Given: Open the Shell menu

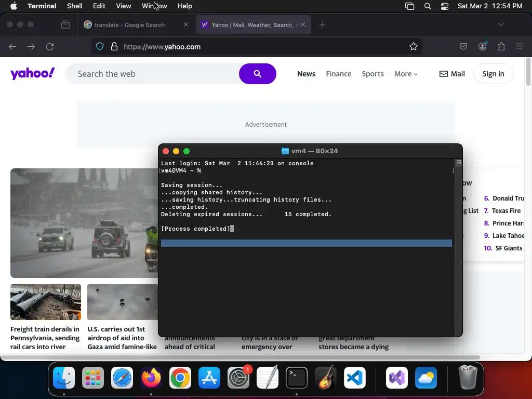Looking at the screenshot, I should tap(75, 6).
